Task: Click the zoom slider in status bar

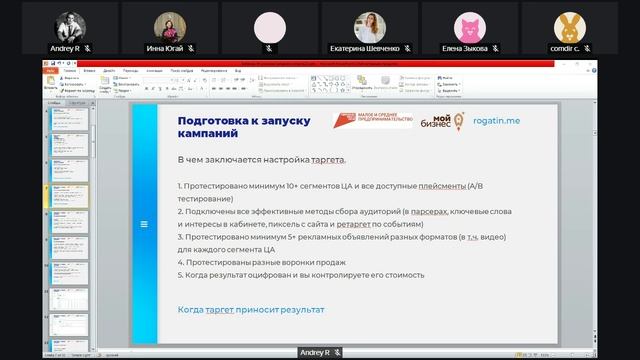Action: click(571, 355)
